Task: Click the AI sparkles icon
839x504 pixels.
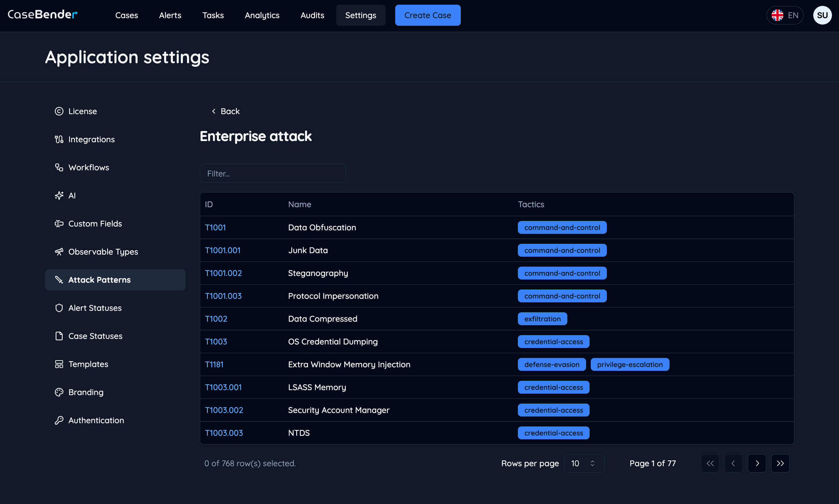Action: point(59,196)
